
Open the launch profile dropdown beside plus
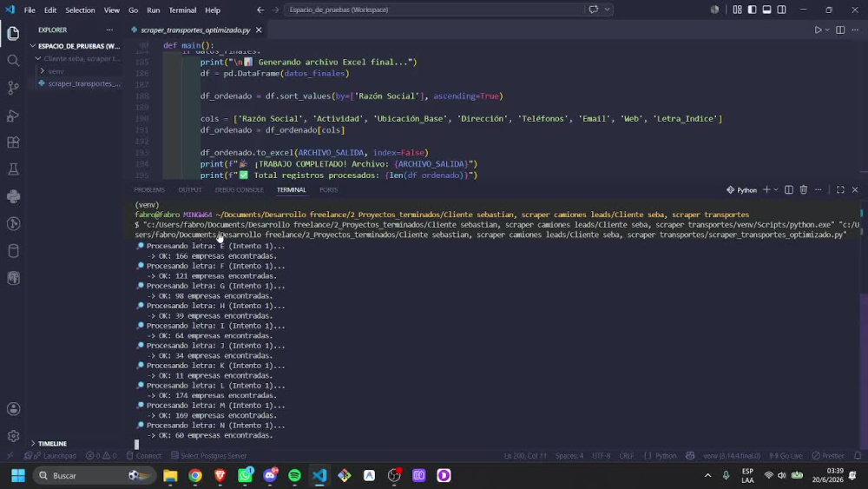[776, 190]
